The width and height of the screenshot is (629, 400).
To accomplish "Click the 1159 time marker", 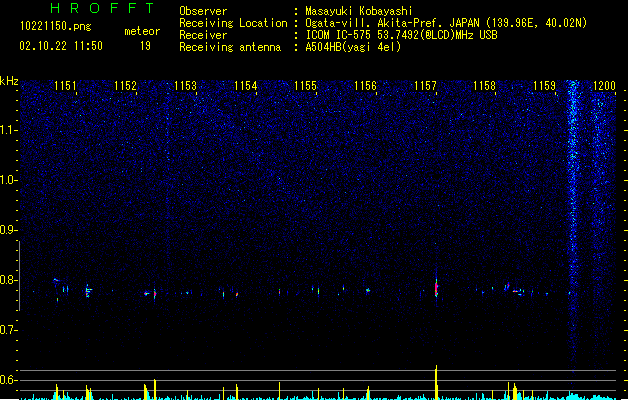I will point(545,86).
